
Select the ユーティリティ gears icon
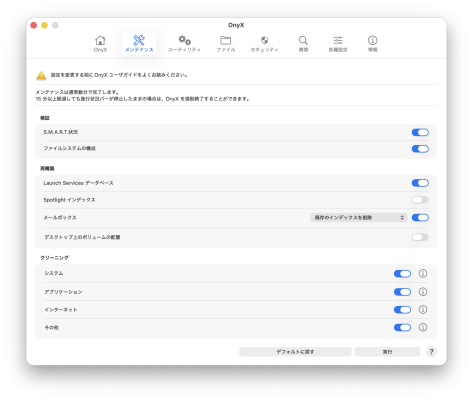(184, 40)
